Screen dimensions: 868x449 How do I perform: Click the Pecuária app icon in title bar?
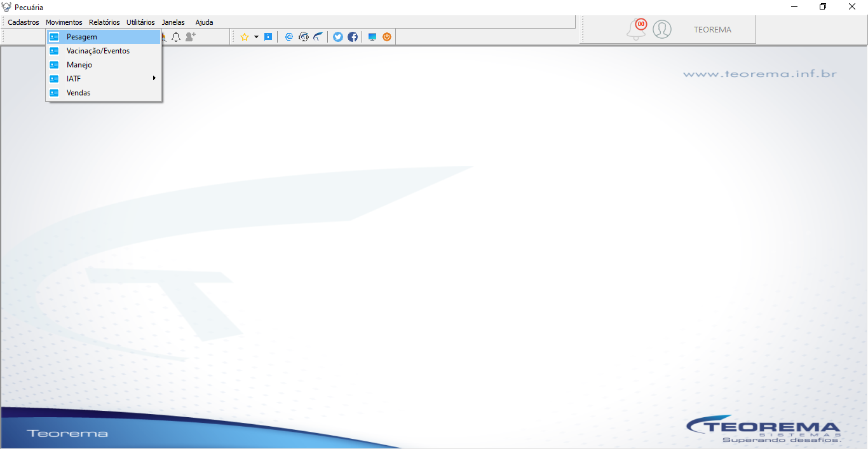[6, 7]
